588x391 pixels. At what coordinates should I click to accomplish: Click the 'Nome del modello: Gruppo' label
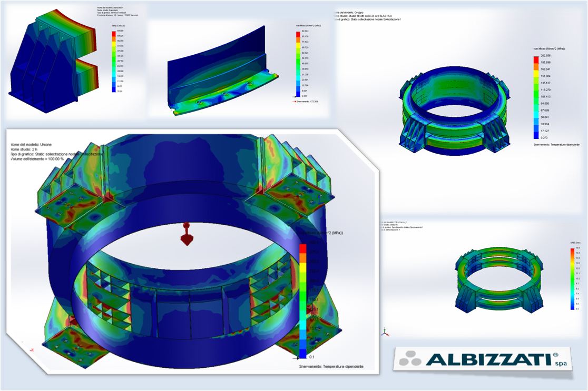[348, 12]
